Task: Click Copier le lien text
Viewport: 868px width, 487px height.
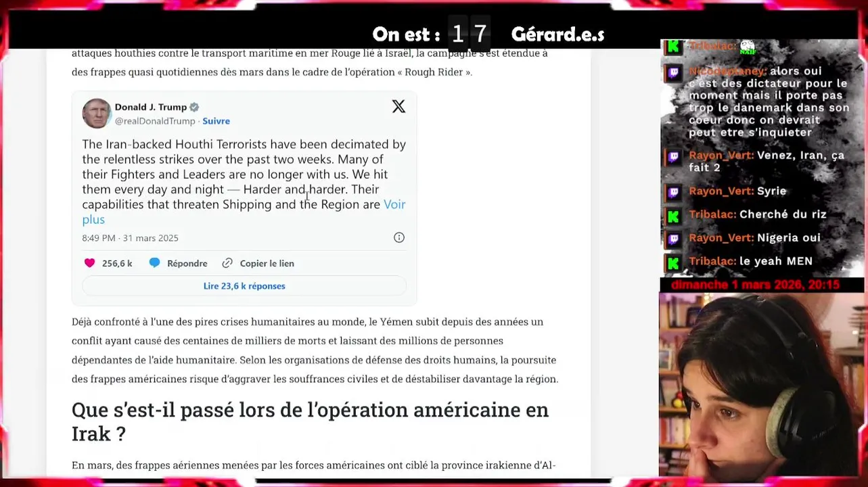Action: tap(267, 264)
